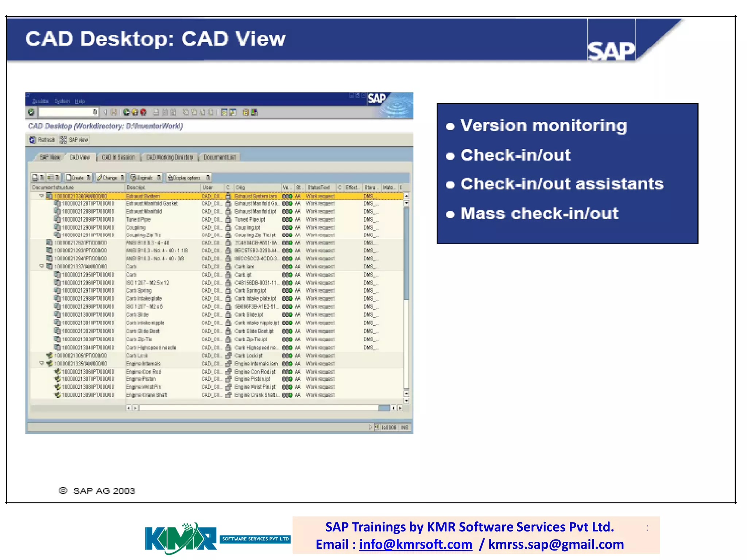This screenshot has height=560, width=747.
Task: Click lock icon on Exhaust System row
Action: [228, 196]
